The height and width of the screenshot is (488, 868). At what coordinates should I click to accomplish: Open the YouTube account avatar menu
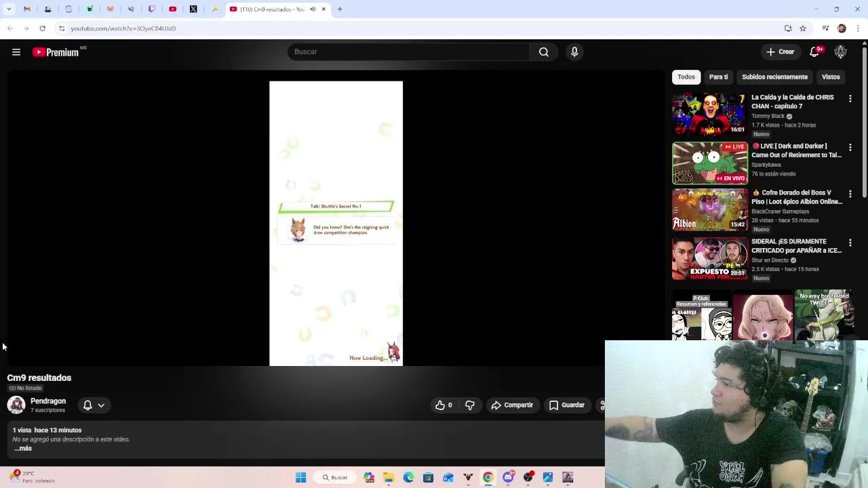(x=841, y=52)
